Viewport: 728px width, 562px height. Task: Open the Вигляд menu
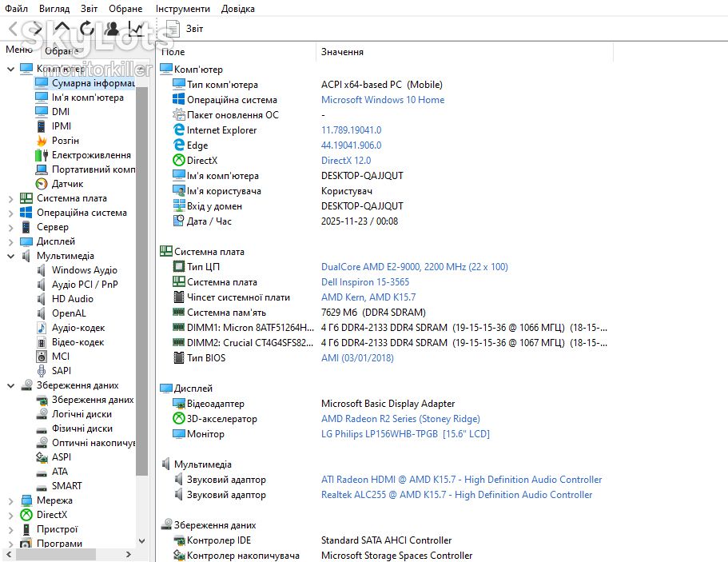54,8
